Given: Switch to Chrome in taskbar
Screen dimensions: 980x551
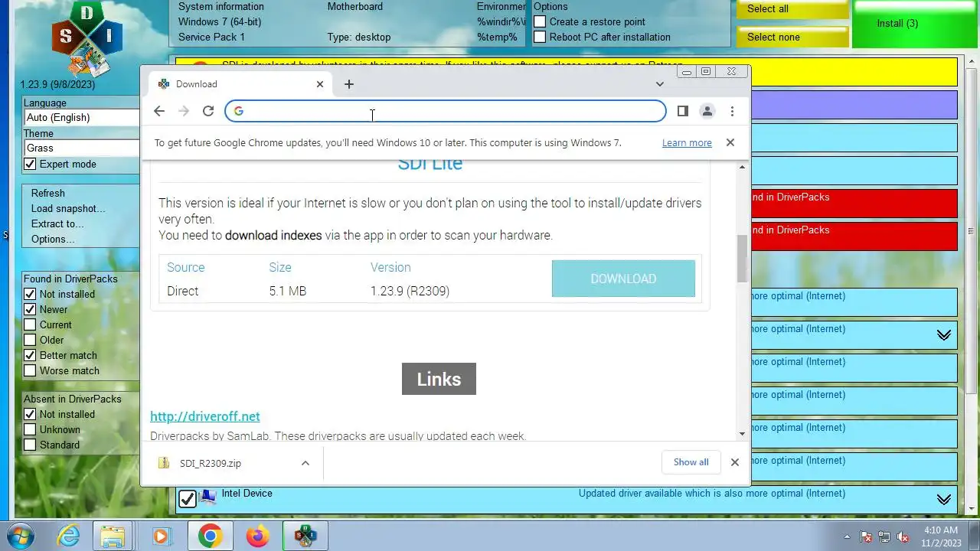Looking at the screenshot, I should click(210, 536).
